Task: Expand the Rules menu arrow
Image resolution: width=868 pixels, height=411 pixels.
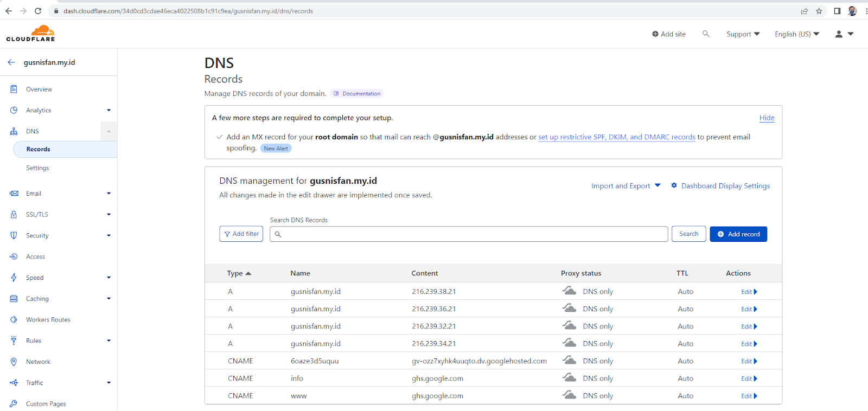Action: point(108,341)
